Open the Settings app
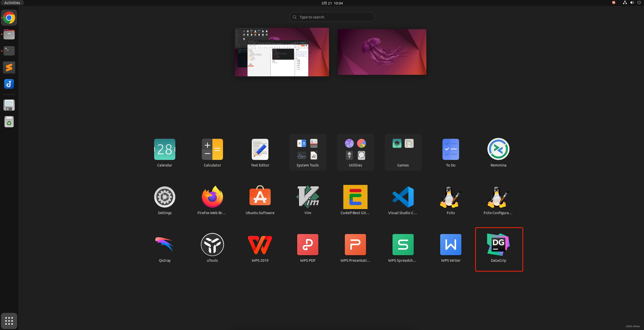644x330 pixels. pyautogui.click(x=164, y=200)
